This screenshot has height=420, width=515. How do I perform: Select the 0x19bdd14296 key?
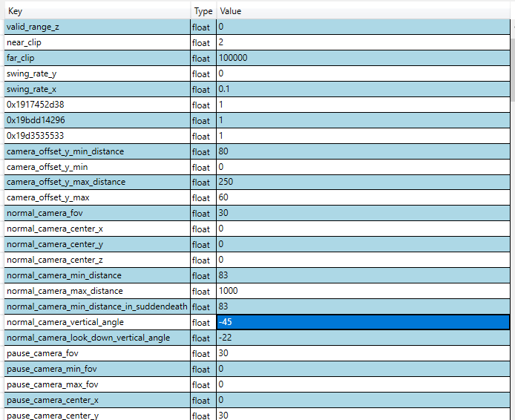click(x=97, y=120)
